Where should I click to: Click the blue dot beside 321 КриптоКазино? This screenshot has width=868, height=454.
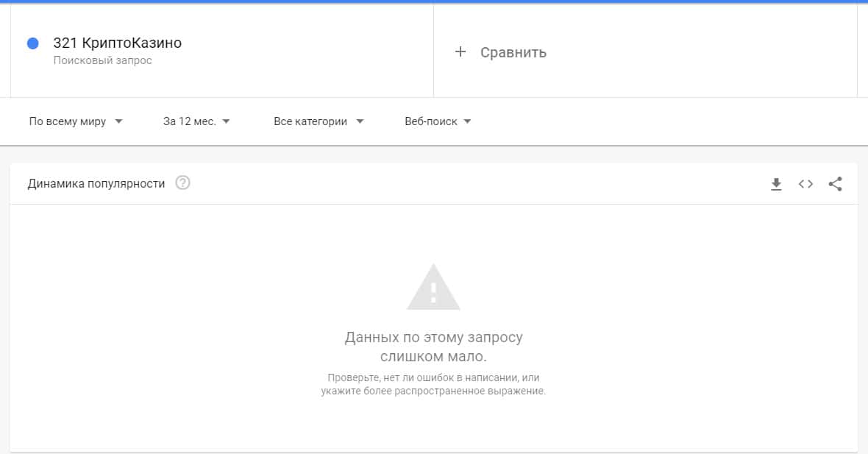[32, 43]
